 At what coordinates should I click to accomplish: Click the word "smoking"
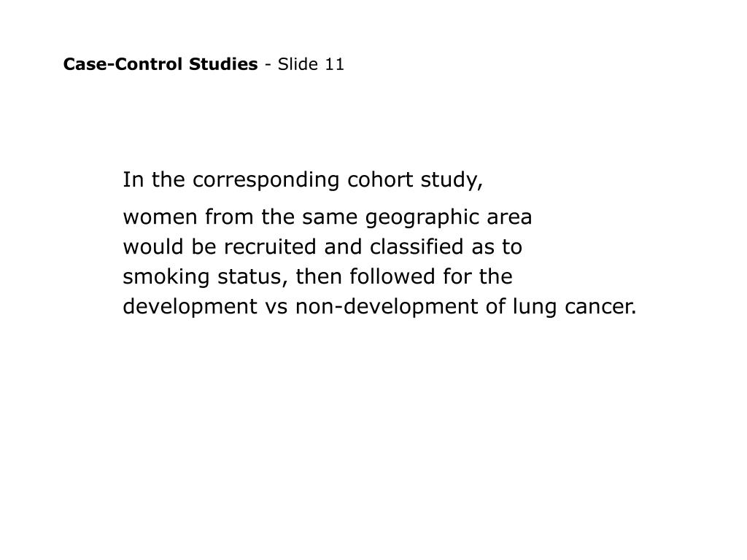coord(166,277)
